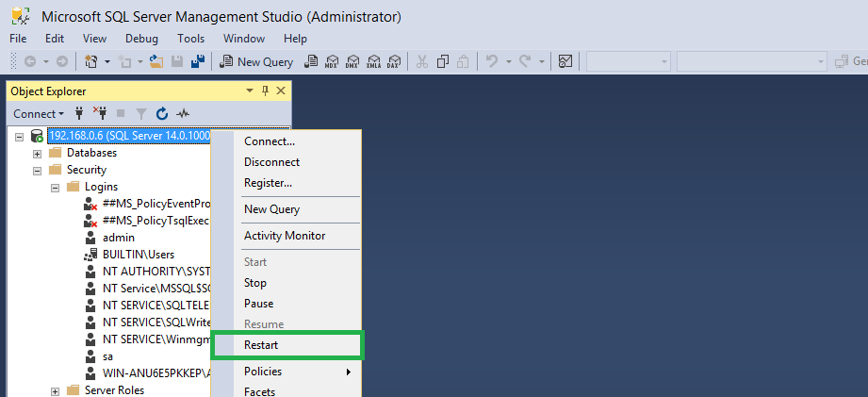The height and width of the screenshot is (397, 868).
Task: Choose New Query in the context menu
Action: click(x=287, y=209)
